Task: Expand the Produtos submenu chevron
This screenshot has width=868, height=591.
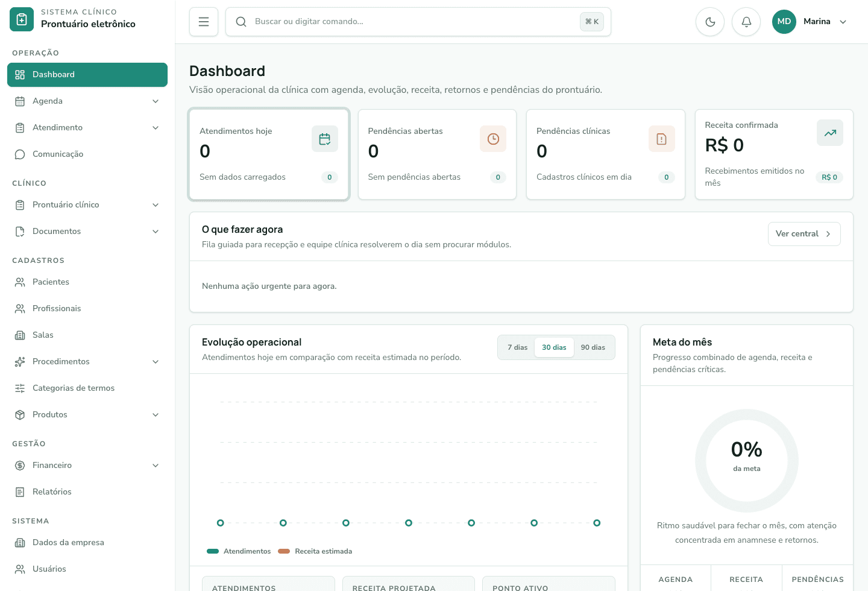Action: click(156, 415)
